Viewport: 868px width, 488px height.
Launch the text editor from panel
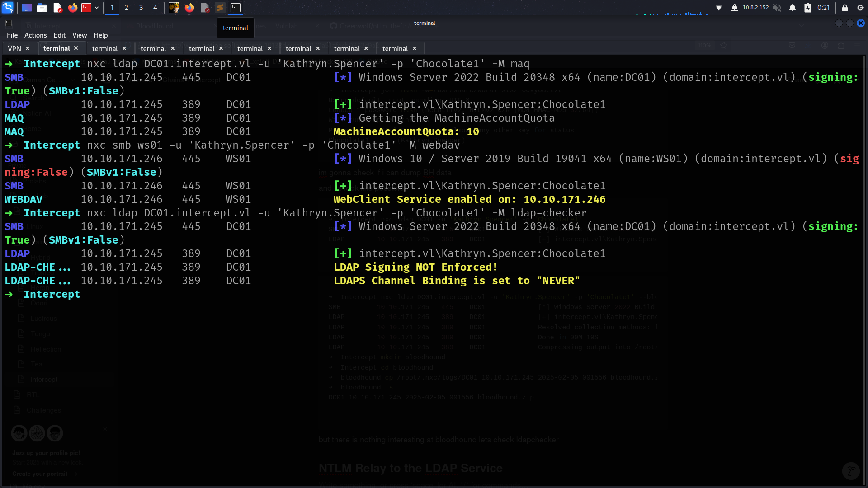tap(57, 8)
